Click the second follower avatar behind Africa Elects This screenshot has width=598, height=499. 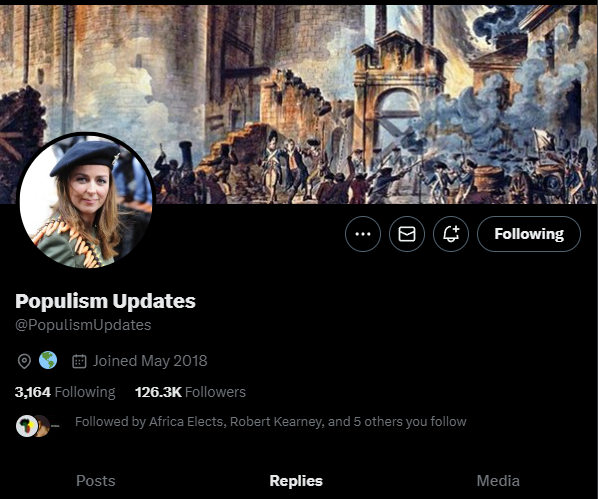click(x=44, y=426)
